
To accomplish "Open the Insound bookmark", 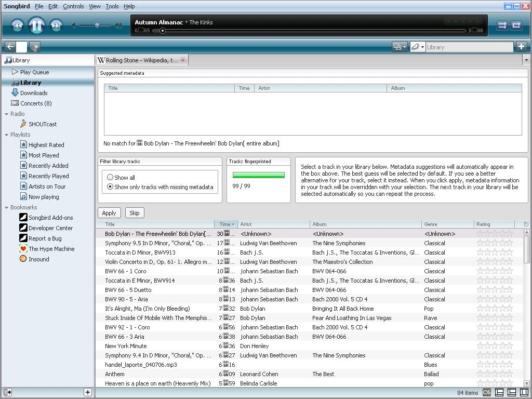I will (x=38, y=259).
